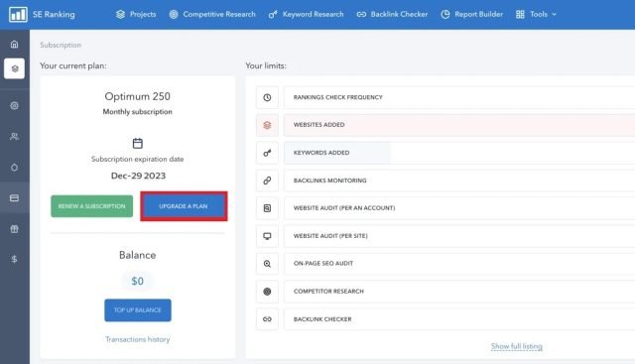Image resolution: width=635 pixels, height=364 pixels.
Task: Select the Backlink Checker limit row
Action: coord(459,319)
